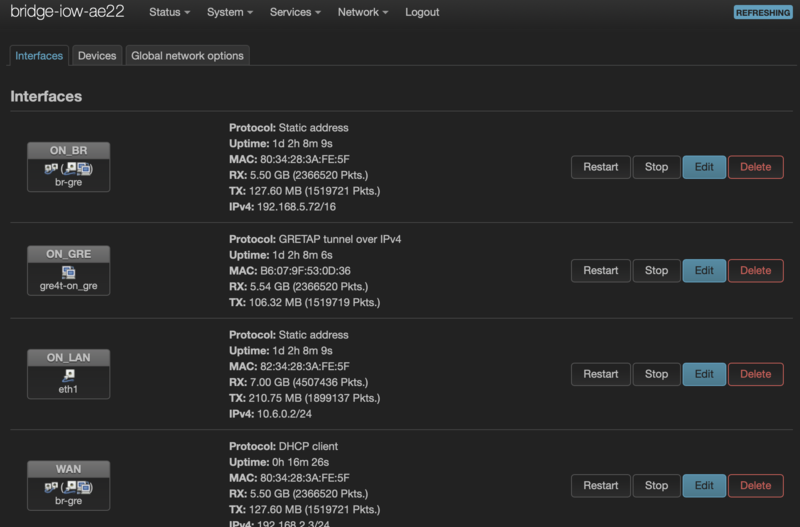This screenshot has width=800, height=527.
Task: Click the MAC value B6:07:9F:53:0D:36
Action: coord(305,270)
